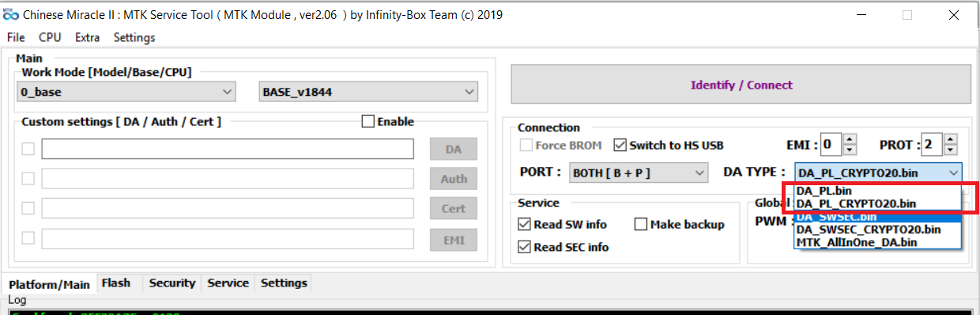Toggle Make backup checkbox
The height and width of the screenshot is (315, 980).
coord(641,225)
